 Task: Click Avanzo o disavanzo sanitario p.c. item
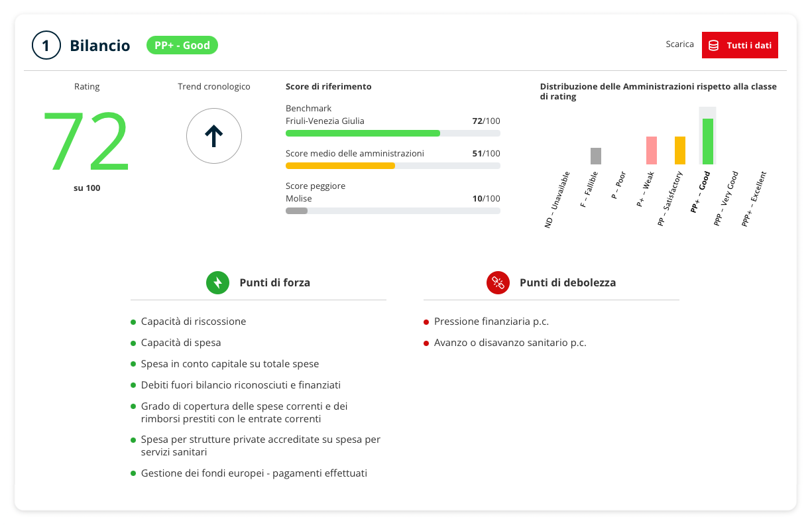tap(510, 343)
